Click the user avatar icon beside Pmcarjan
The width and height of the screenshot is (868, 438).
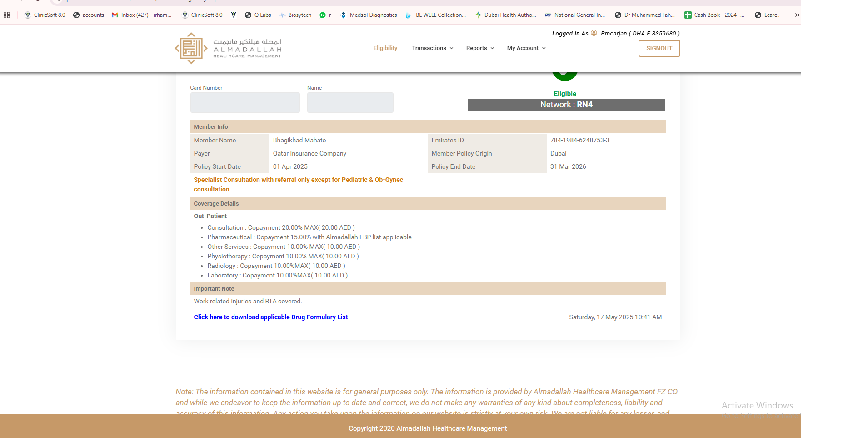coord(594,33)
